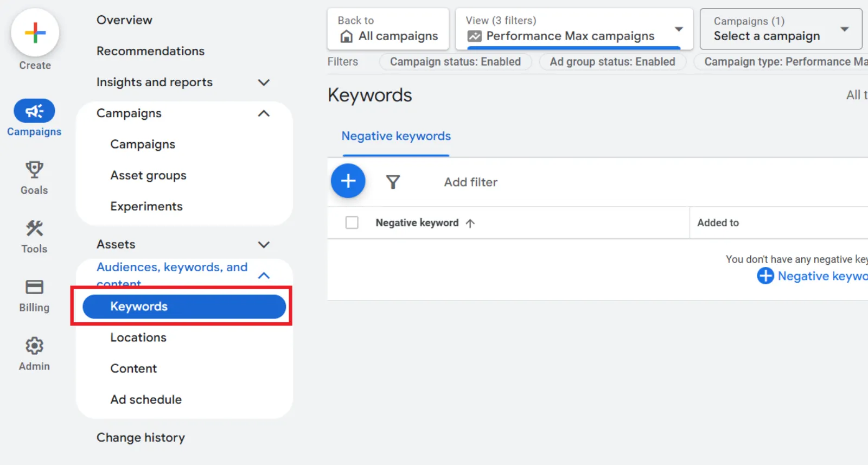The image size is (868, 465).
Task: Select Keywords in the side menu
Action: click(x=184, y=307)
